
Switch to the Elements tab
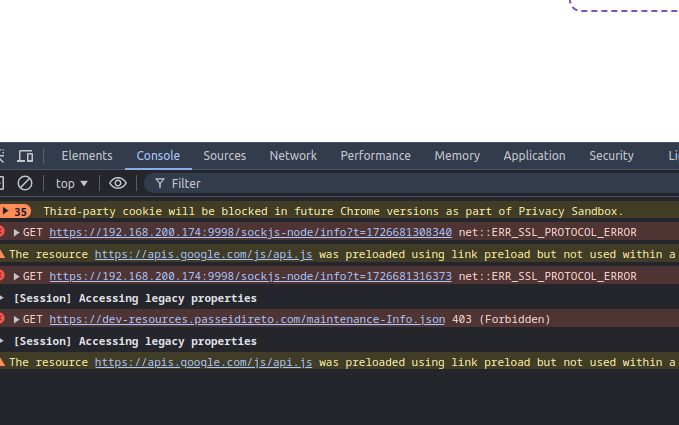click(x=87, y=156)
